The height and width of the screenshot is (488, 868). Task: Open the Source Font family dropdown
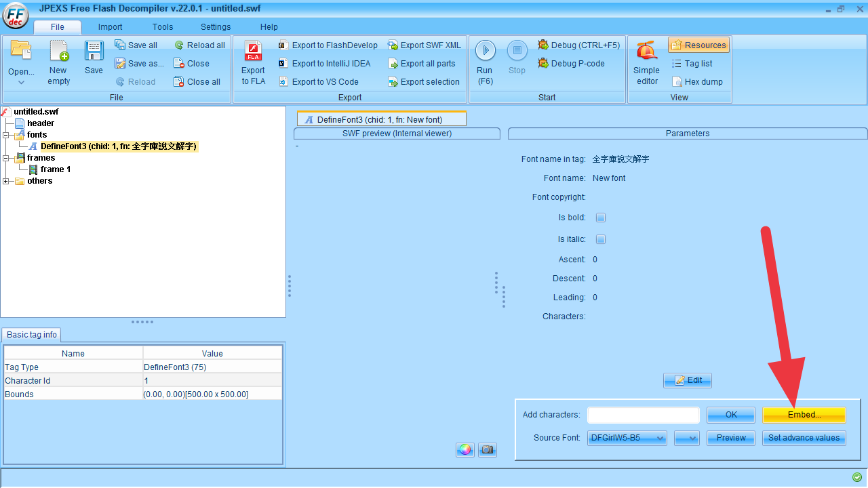tap(627, 438)
